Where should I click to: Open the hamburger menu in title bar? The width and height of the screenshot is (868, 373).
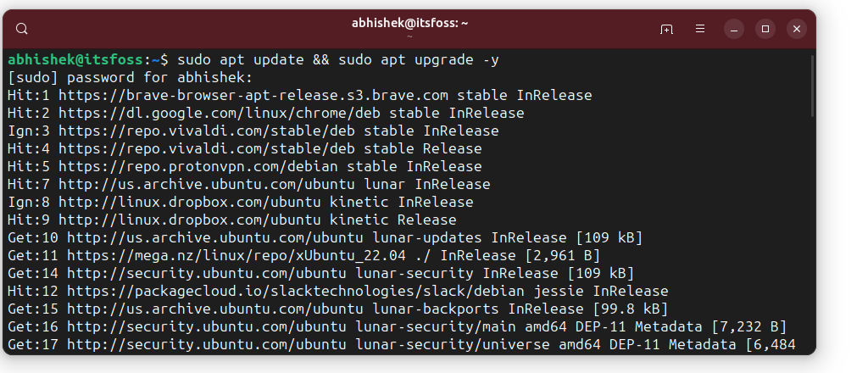coord(700,29)
